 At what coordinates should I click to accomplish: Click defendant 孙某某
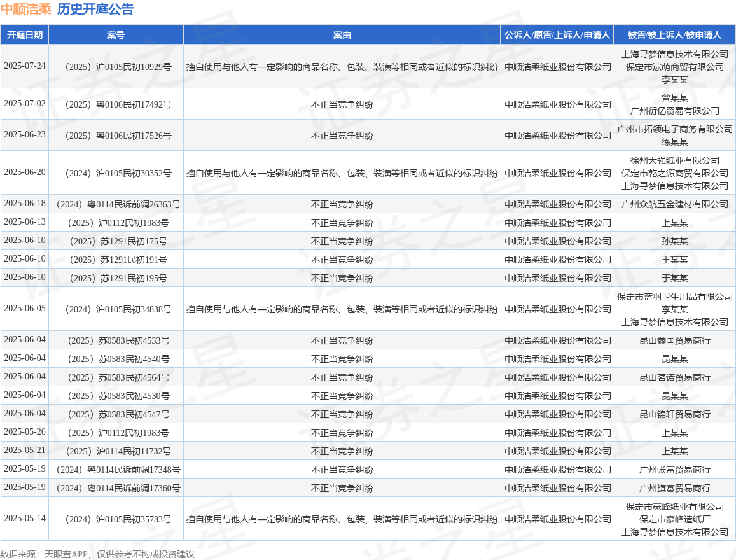[674, 241]
